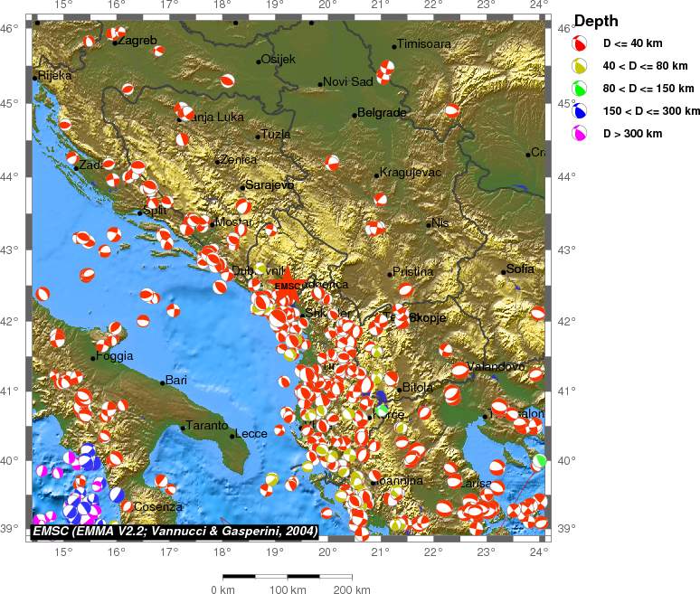700x594 pixels.
Task: Select the blue 150 to 300 km legend symbol
Action: 580,110
